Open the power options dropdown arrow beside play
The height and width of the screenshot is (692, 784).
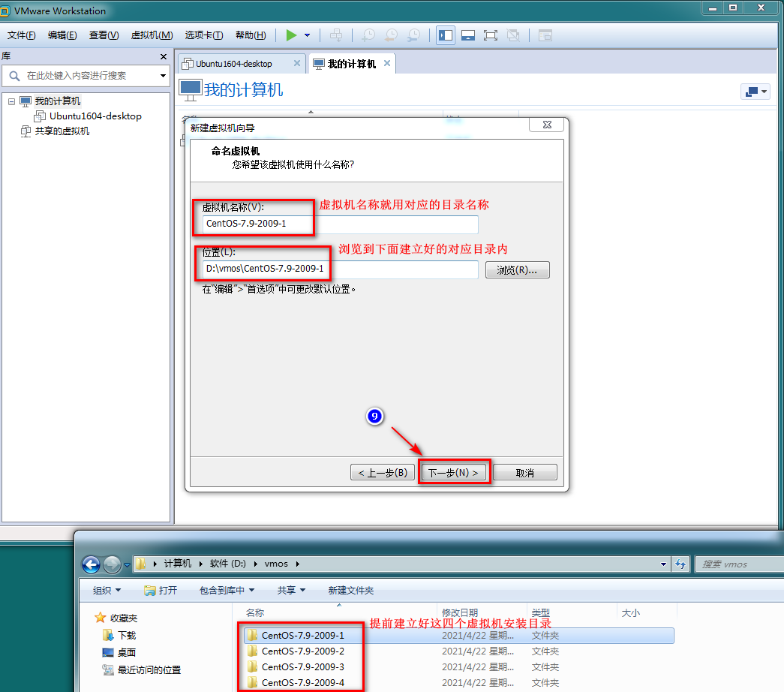coord(307,35)
